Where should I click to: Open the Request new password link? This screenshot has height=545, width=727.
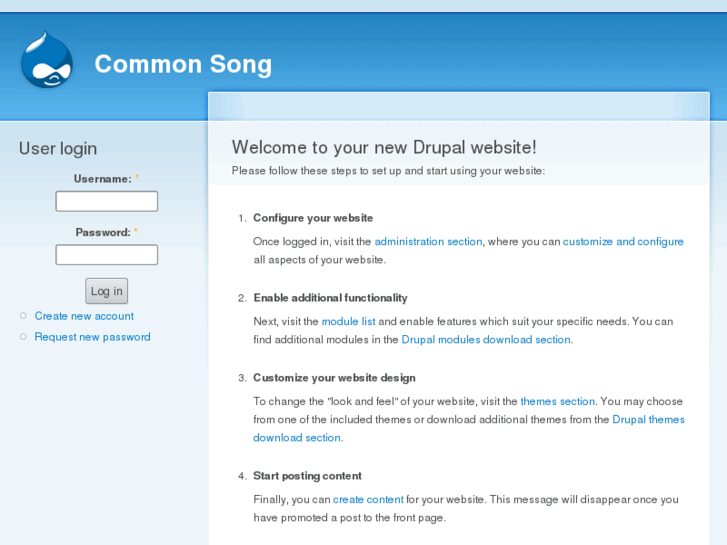pos(92,337)
